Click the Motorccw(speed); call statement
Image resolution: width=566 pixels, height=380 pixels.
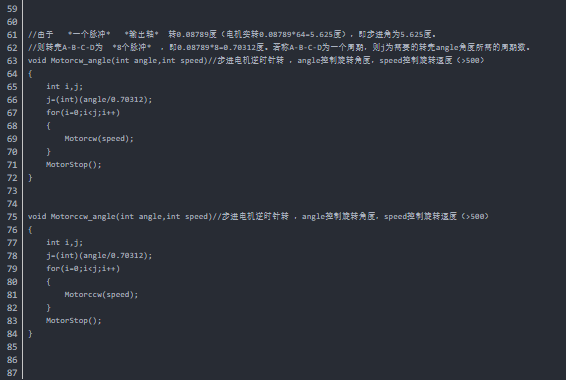click(101, 294)
